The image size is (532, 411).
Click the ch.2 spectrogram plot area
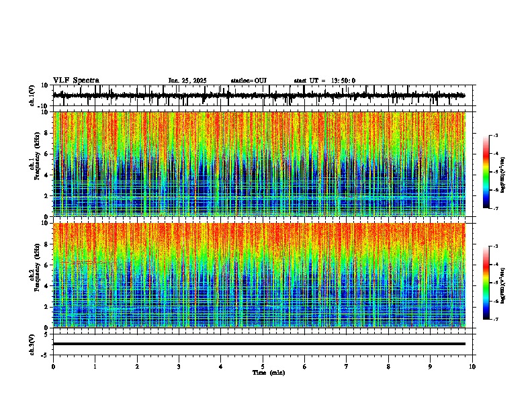pos(259,275)
